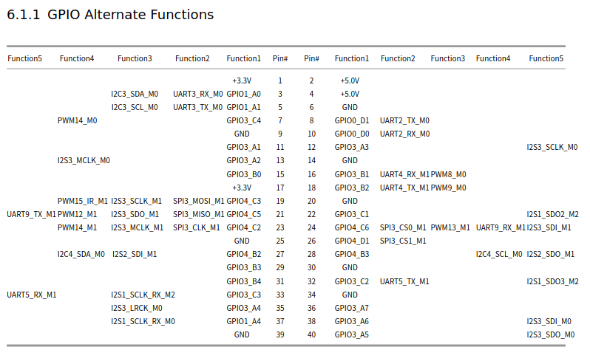Viewport: 590px width, 364px height.
Task: Click the I2S3_MCLK_M0 entry
Action: tap(84, 160)
